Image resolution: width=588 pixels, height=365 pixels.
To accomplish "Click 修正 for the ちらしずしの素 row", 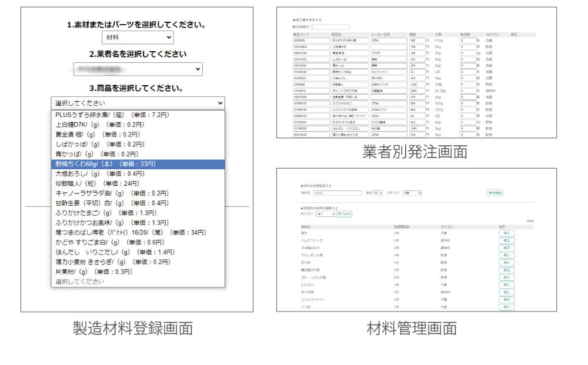I will [506, 255].
